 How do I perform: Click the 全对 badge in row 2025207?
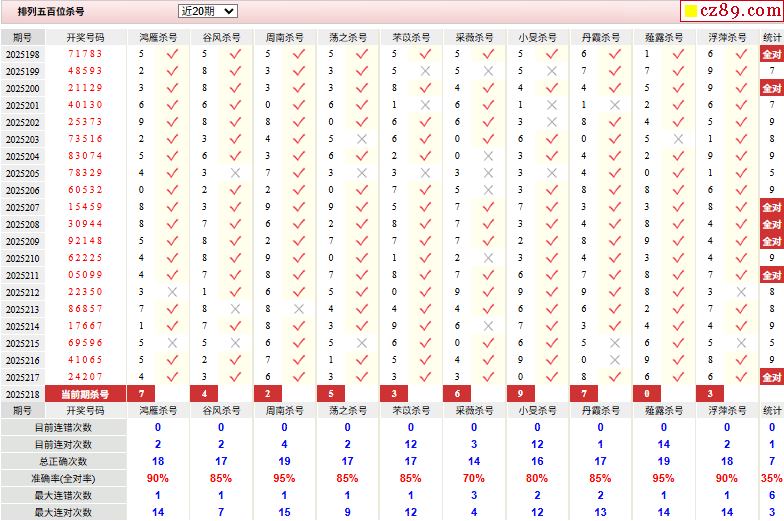[x=772, y=207]
